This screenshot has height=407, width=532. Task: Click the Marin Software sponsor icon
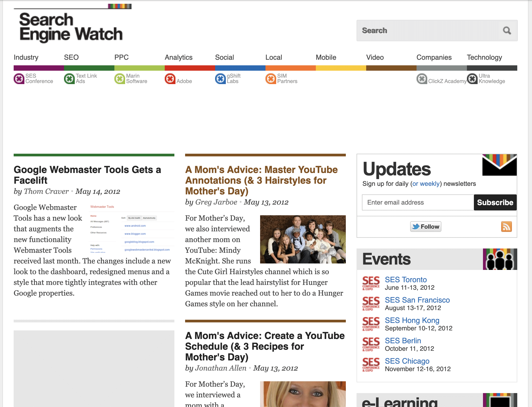(x=120, y=79)
